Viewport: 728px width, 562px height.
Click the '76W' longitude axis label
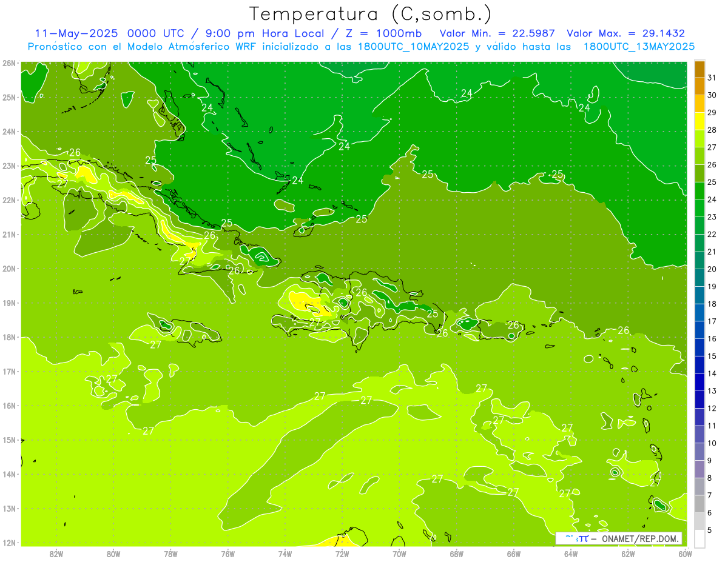click(227, 554)
